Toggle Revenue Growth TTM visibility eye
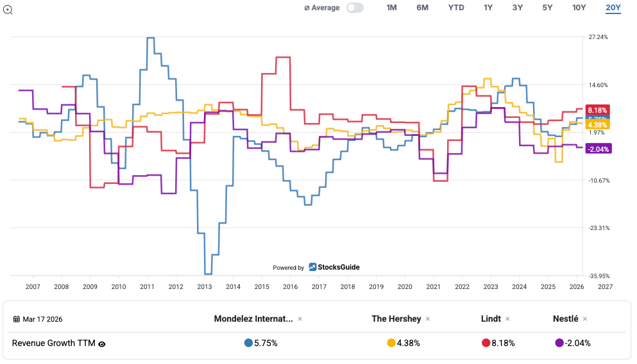Viewport: 637px width, 364px height. [x=101, y=343]
